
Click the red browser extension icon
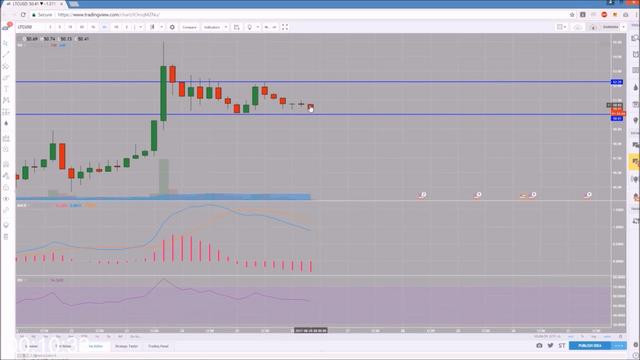coord(604,15)
